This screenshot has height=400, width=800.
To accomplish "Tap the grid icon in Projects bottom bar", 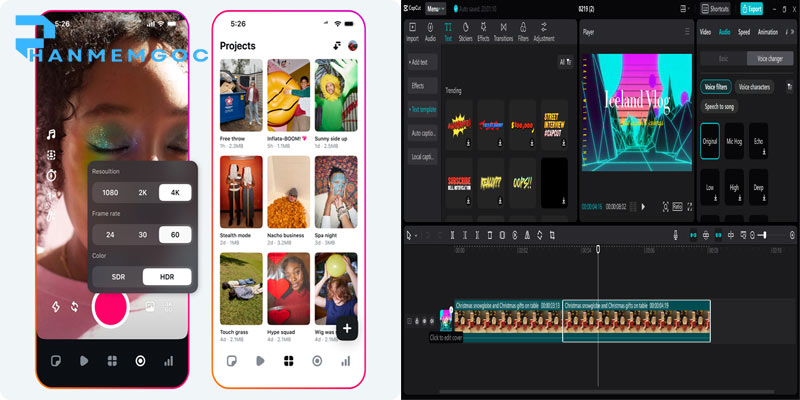I will tap(289, 361).
